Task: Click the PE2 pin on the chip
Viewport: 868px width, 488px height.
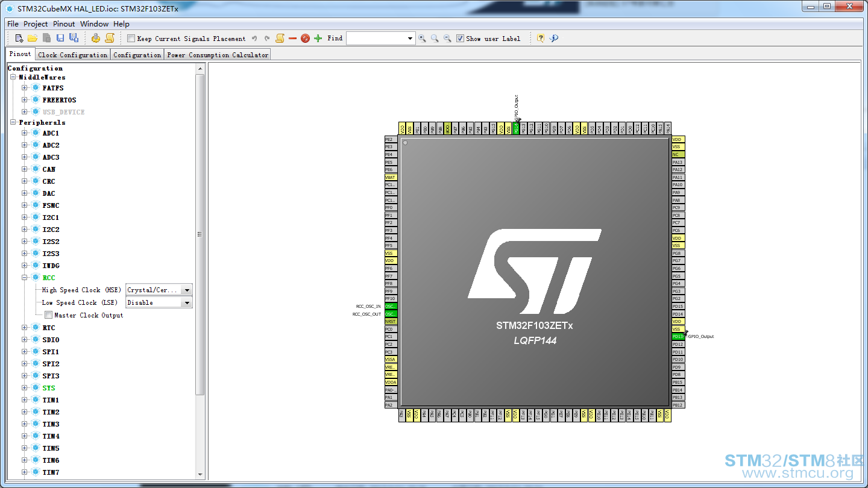Action: tap(391, 139)
